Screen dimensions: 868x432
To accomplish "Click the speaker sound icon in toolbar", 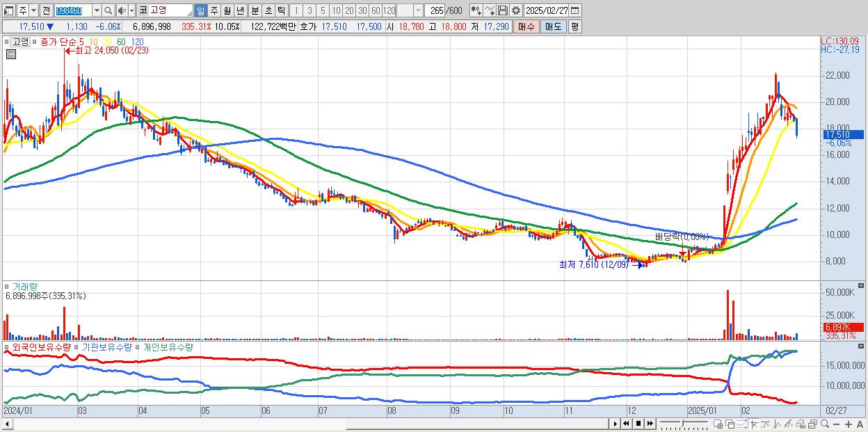I will click(x=121, y=10).
